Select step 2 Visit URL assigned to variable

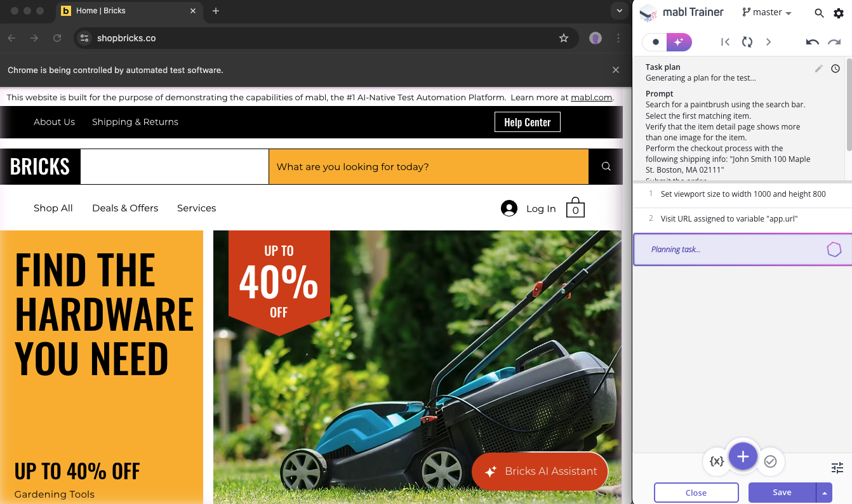742,219
